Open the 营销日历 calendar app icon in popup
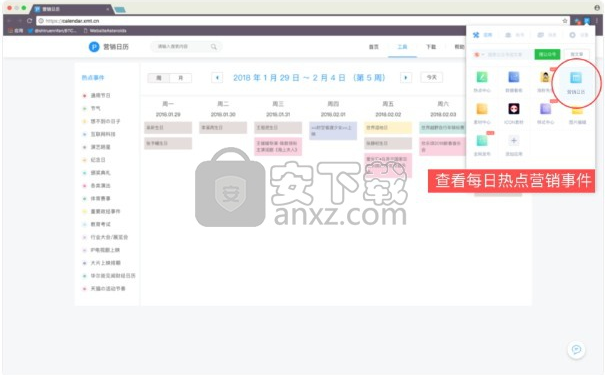605x375 pixels. (x=576, y=78)
